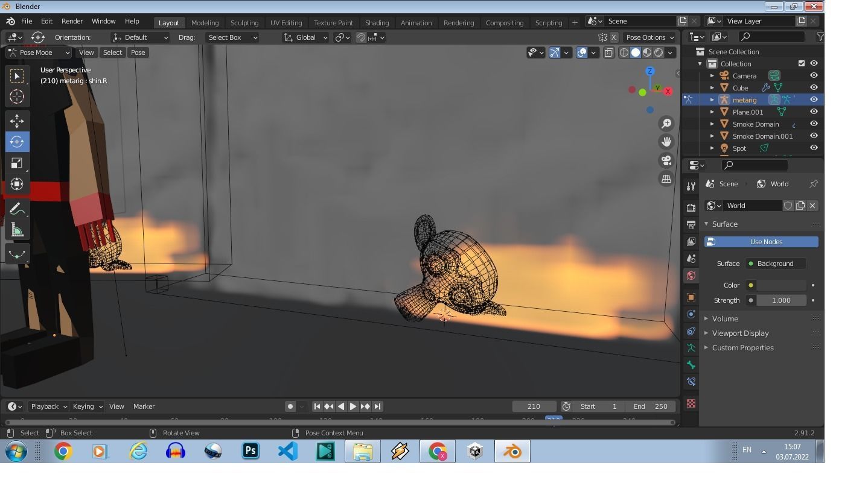
Task: Toggle X-Ray display in the viewport header
Action: pos(608,52)
